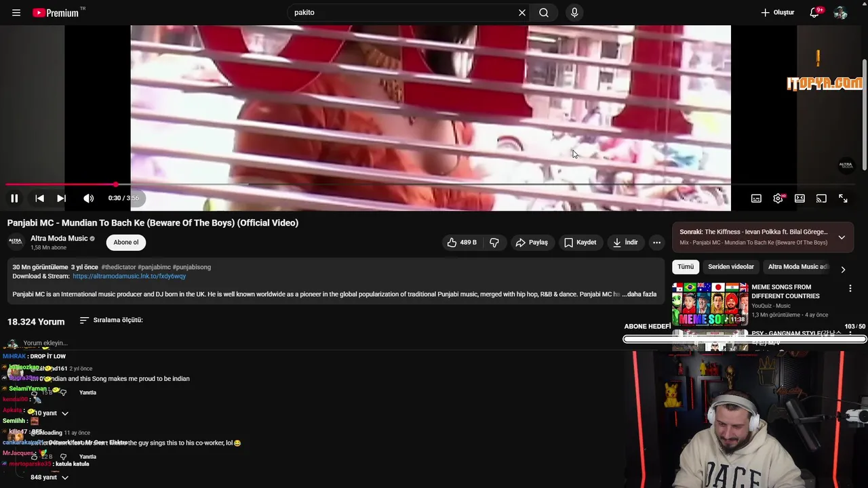The width and height of the screenshot is (868, 488).
Task: Share the video via Paylaş
Action: point(531,242)
